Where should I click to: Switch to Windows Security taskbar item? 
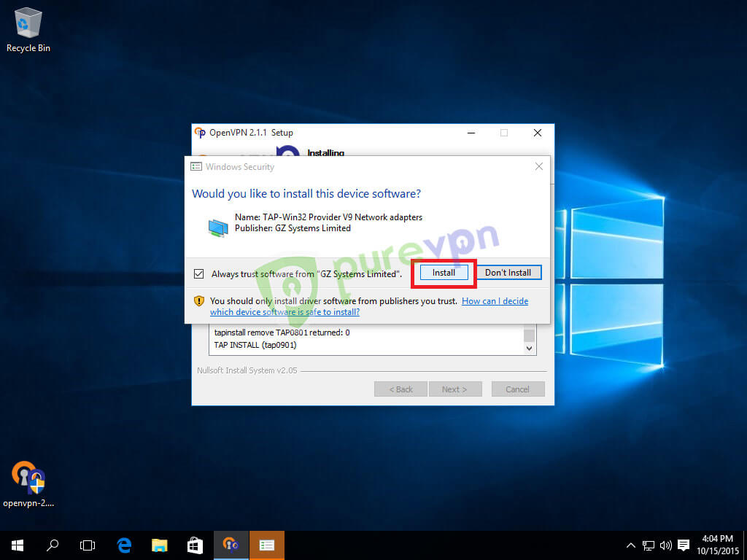[x=267, y=545]
